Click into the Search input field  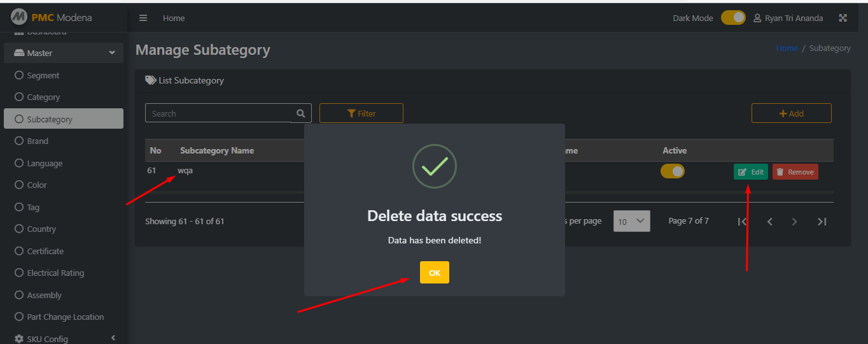click(x=218, y=113)
